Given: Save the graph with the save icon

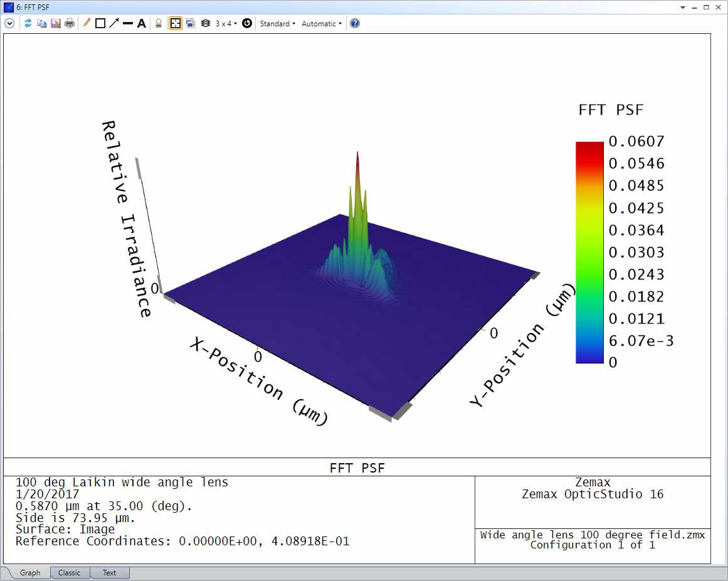Looking at the screenshot, I should click(56, 23).
